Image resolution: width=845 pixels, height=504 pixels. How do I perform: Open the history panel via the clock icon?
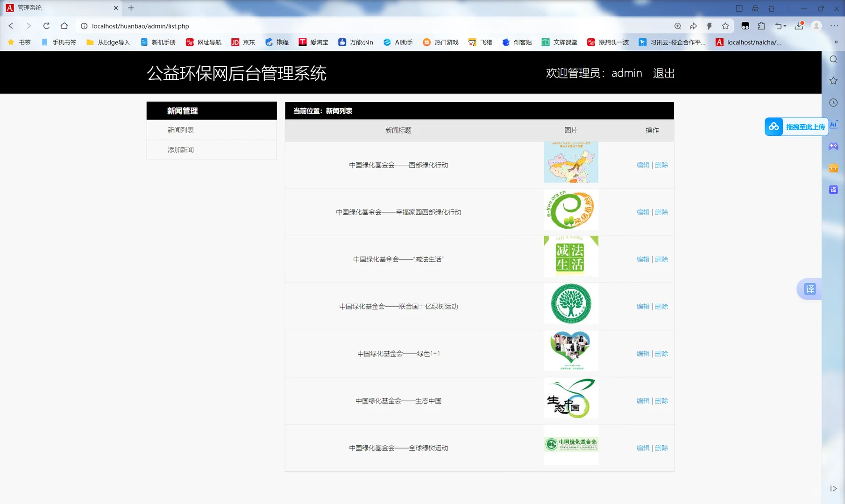point(833,102)
